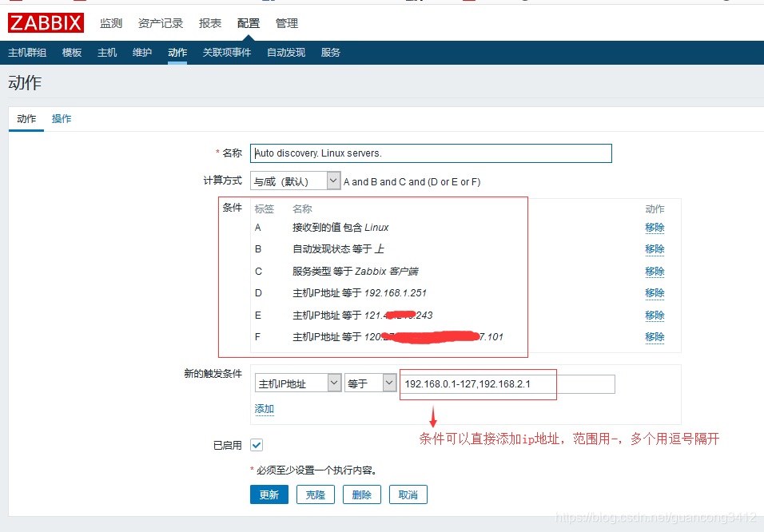Go to 动作 submenu item
The height and width of the screenshot is (532, 764).
[177, 53]
